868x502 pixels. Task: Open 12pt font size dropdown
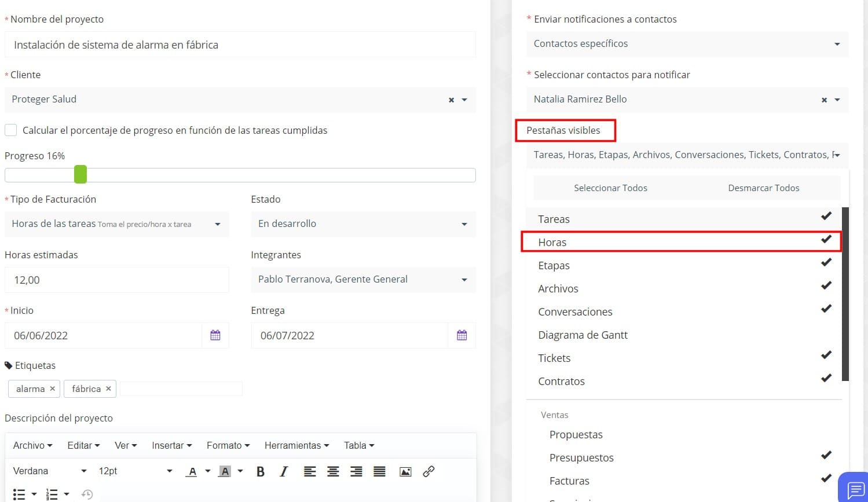click(x=135, y=471)
